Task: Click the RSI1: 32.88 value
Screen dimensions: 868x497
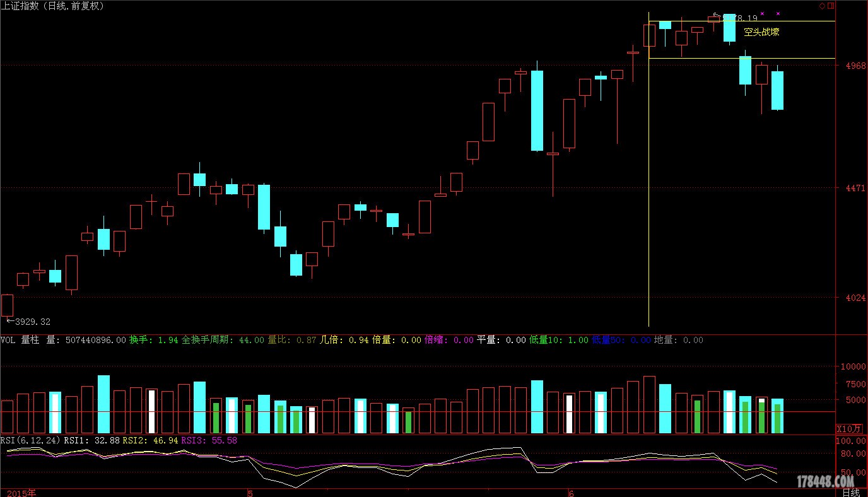Action: click(x=92, y=440)
